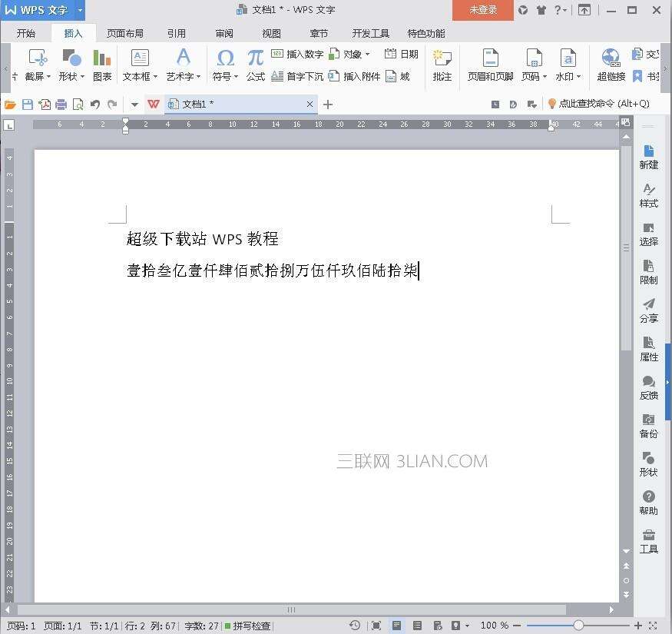672x634 pixels.
Task: Open Header and Footer (页眉和页脚)
Action: point(490,65)
